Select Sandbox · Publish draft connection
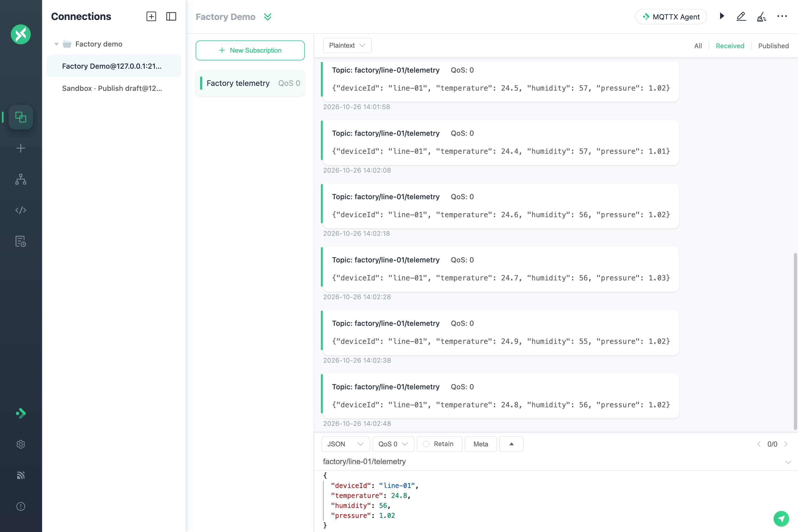Image resolution: width=798 pixels, height=532 pixels. pyautogui.click(x=114, y=88)
